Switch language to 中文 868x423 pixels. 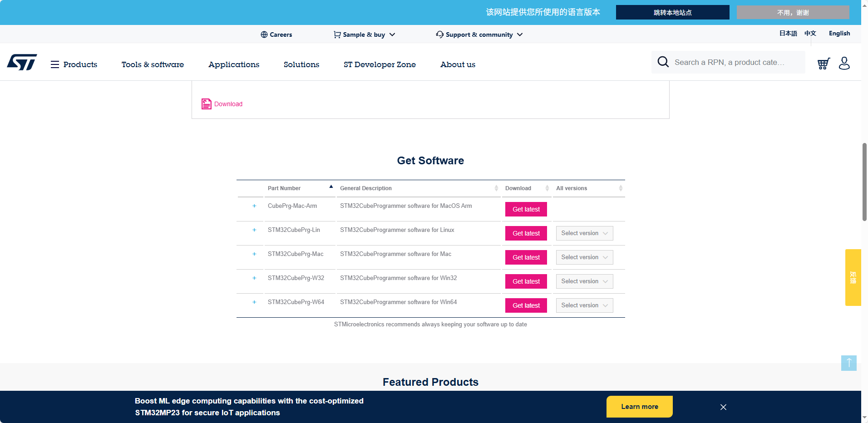click(810, 33)
